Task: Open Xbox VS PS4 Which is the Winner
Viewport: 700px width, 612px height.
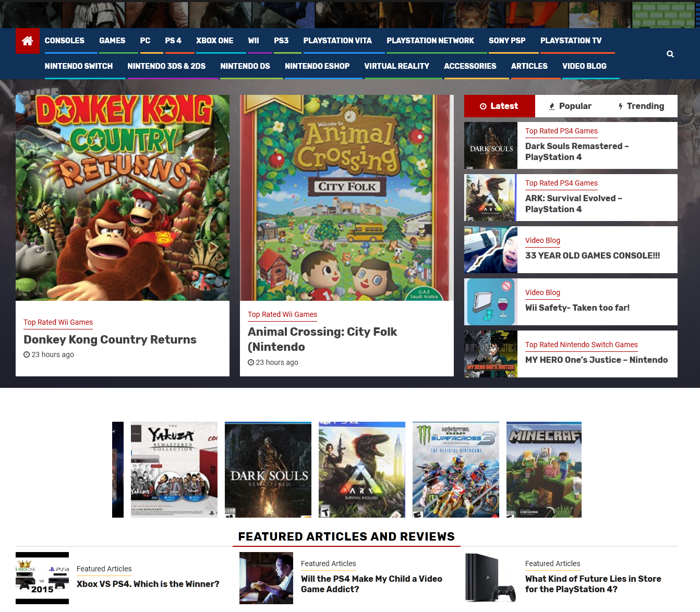Action: click(x=148, y=584)
